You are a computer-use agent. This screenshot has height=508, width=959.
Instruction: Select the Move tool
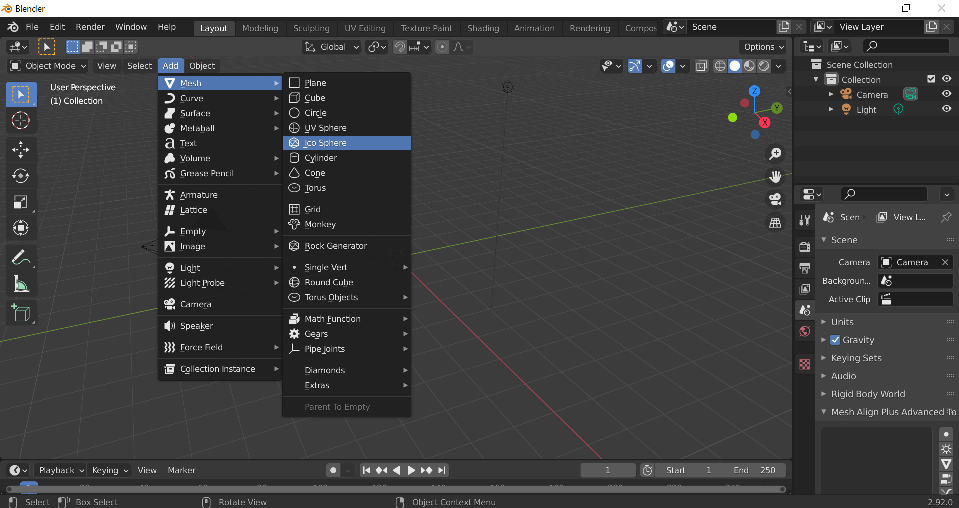pyautogui.click(x=21, y=150)
